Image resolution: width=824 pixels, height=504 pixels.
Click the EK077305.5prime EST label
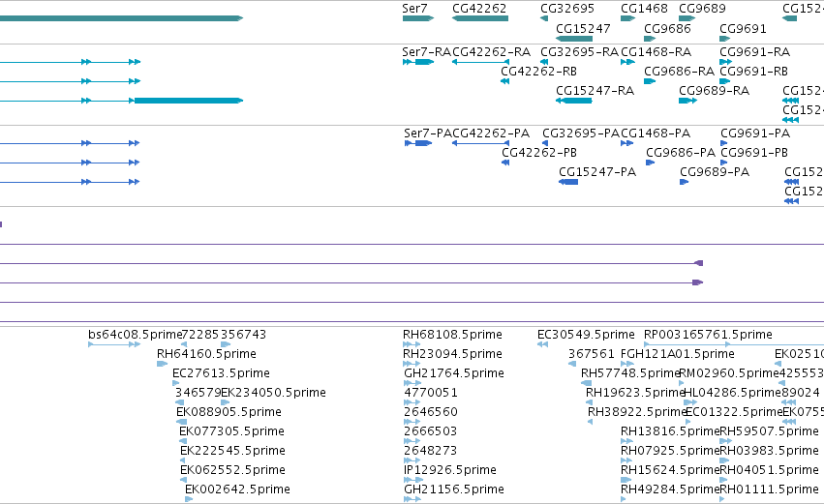(231, 431)
